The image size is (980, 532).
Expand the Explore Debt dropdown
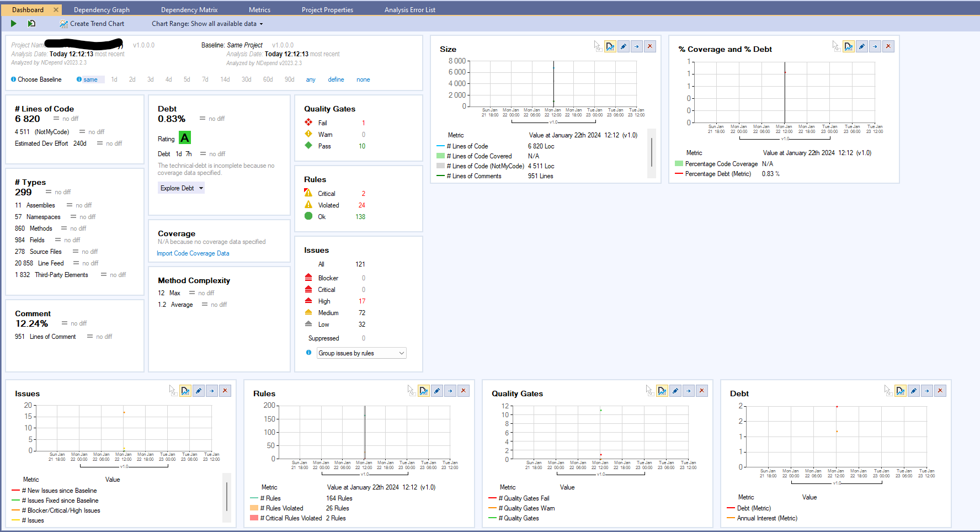pos(182,188)
